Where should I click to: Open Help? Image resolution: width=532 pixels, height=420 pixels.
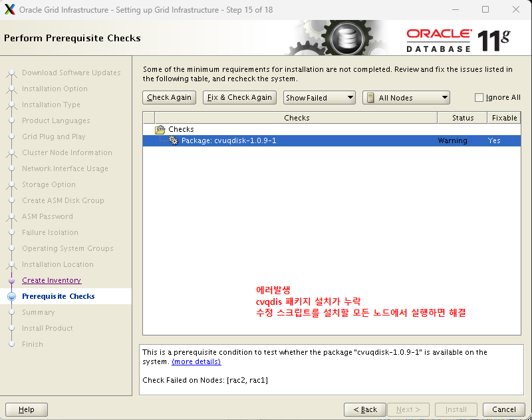coord(27,409)
